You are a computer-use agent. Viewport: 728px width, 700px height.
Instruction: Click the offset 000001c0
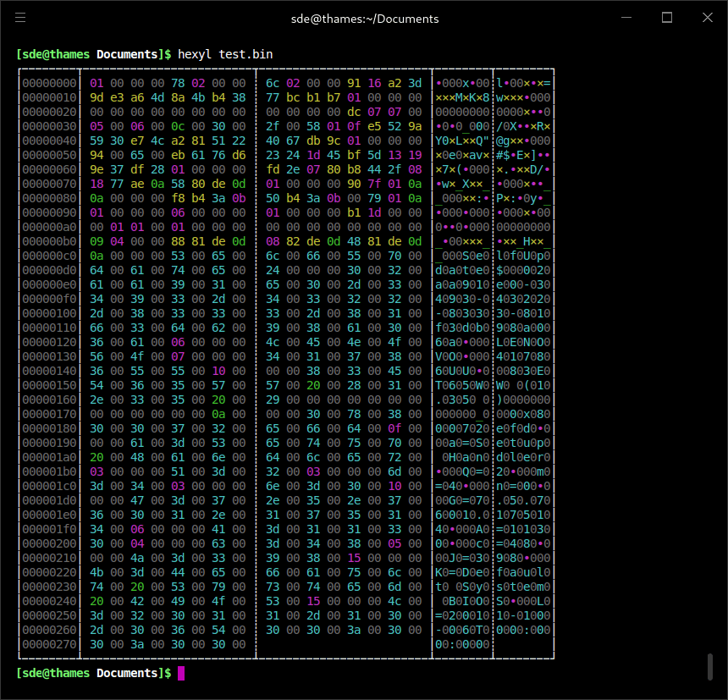pyautogui.click(x=49, y=486)
